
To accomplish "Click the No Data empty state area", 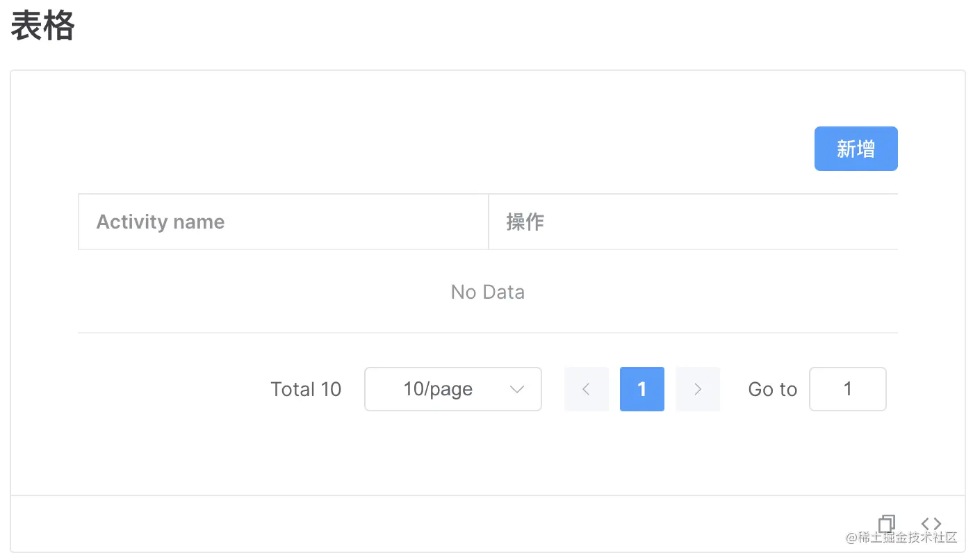I will point(487,292).
